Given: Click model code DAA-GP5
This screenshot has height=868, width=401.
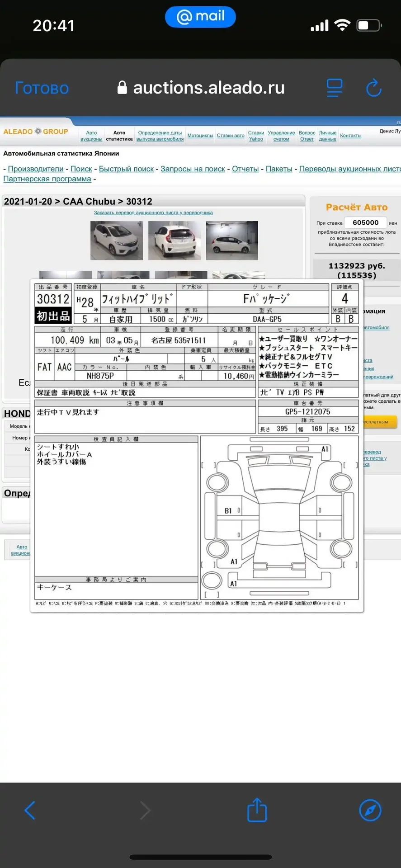Looking at the screenshot, I should pos(267,319).
